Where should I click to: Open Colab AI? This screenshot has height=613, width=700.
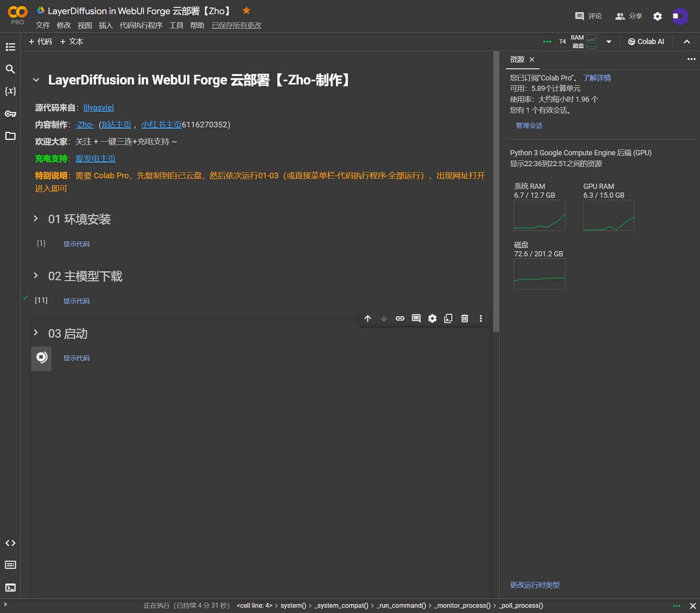coord(646,42)
